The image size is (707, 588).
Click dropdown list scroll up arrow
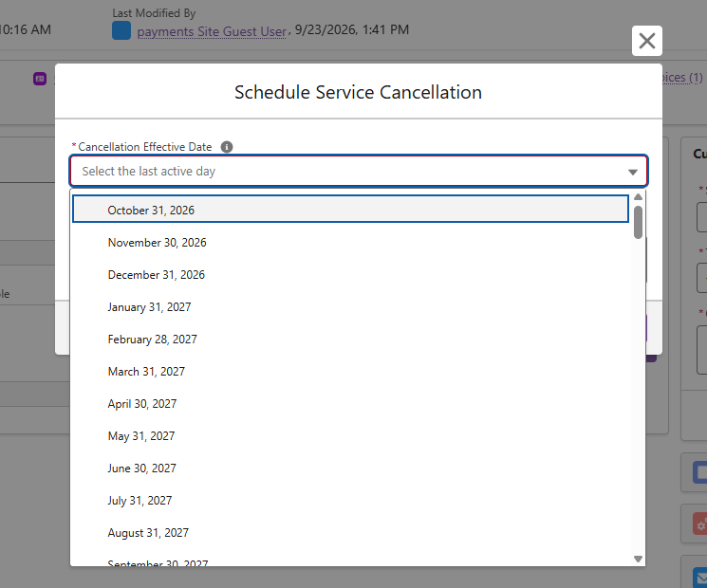click(638, 197)
